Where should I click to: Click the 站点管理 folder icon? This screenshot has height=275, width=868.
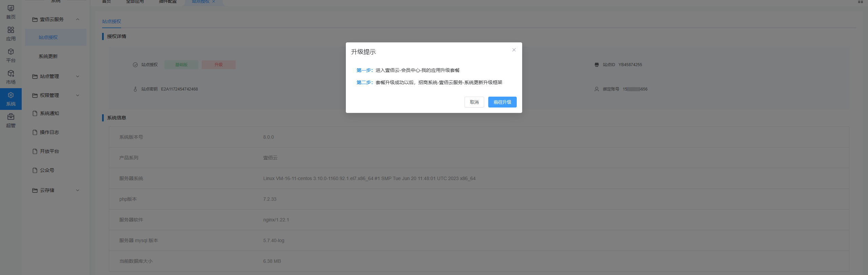pos(35,76)
